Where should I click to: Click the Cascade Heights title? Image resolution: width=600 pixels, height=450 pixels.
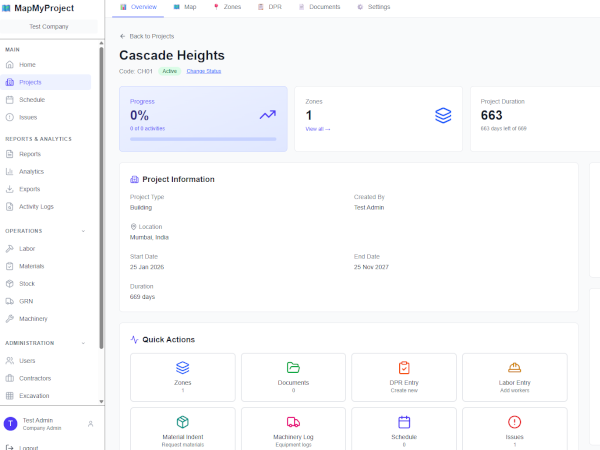[172, 55]
